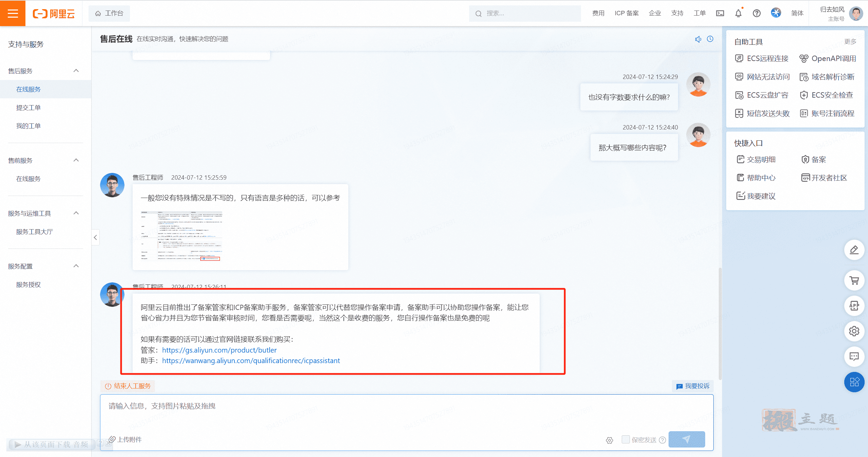Focus the top search box
The image size is (868, 457).
tap(524, 13)
